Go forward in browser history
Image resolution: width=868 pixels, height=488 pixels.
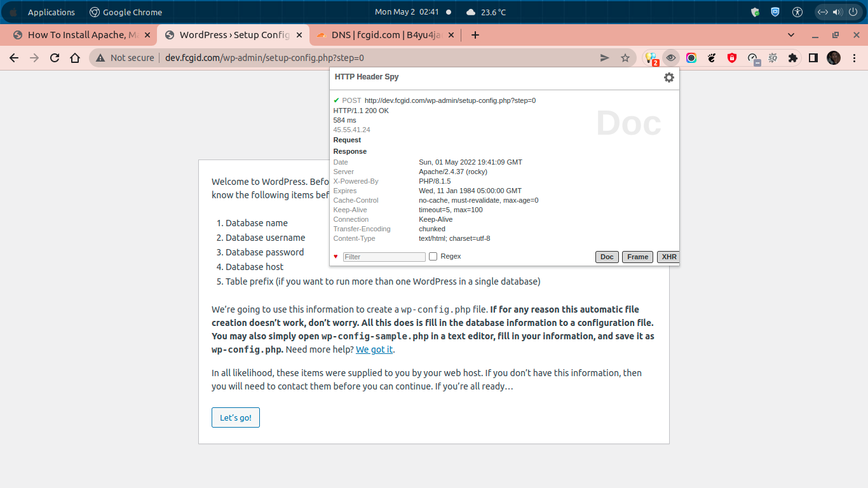(34, 58)
